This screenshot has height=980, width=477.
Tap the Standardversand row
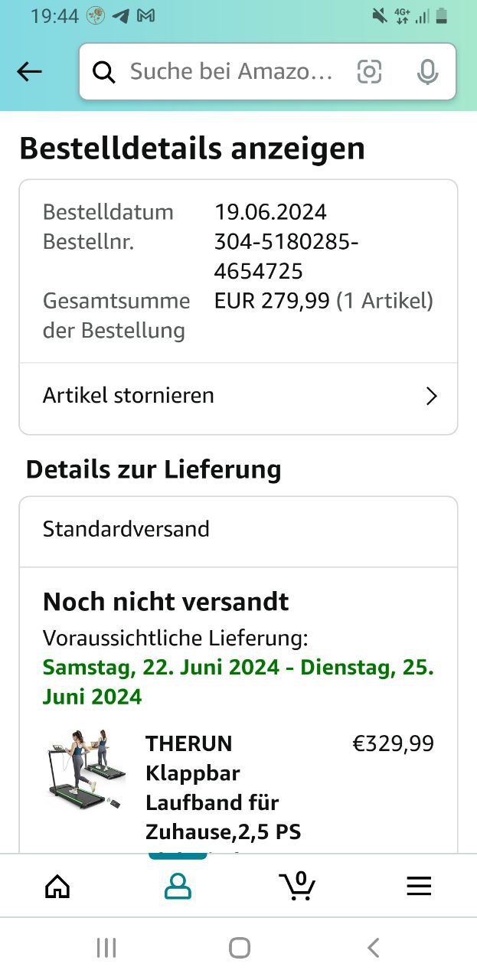click(x=238, y=530)
